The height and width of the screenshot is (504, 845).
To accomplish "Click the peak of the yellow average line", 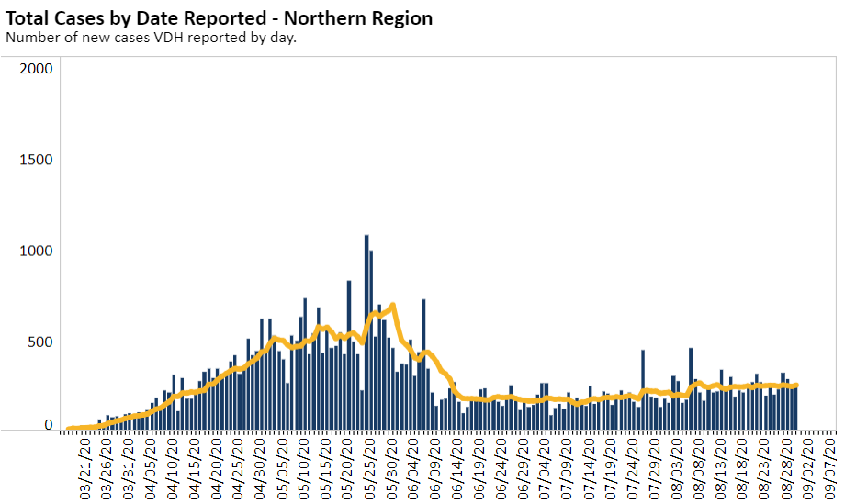I will (x=393, y=305).
